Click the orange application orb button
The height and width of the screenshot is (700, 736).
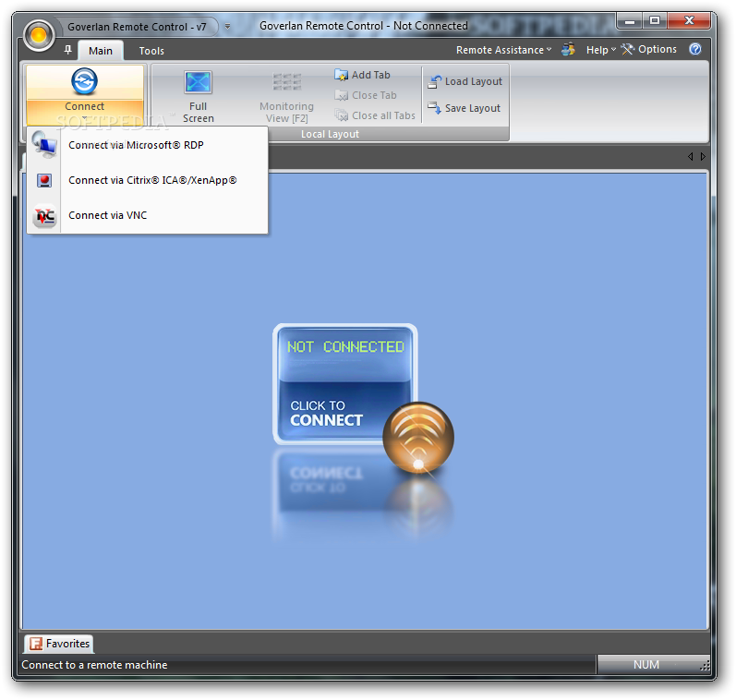coord(39,35)
